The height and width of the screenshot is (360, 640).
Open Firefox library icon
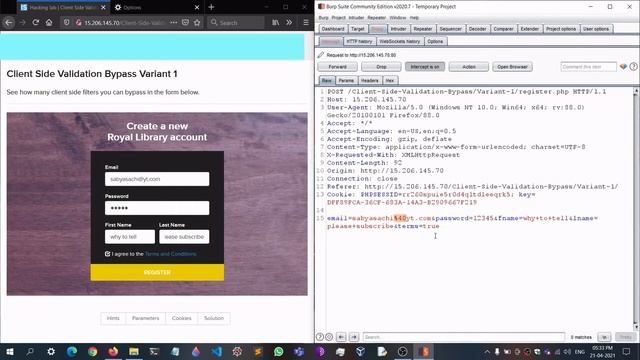click(276, 23)
